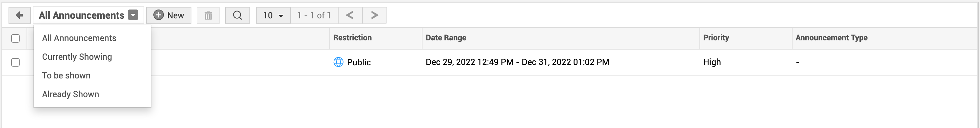
Task: Sort by Date Range column header
Action: 446,38
